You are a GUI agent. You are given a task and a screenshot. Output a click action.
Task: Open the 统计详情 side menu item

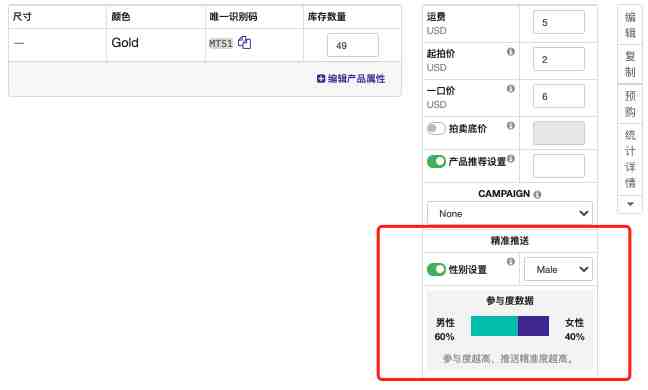point(630,159)
